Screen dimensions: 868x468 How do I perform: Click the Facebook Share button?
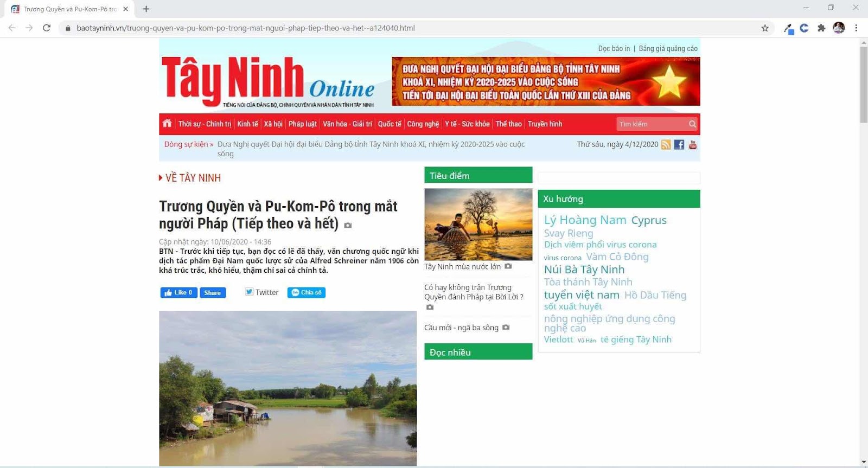(213, 293)
